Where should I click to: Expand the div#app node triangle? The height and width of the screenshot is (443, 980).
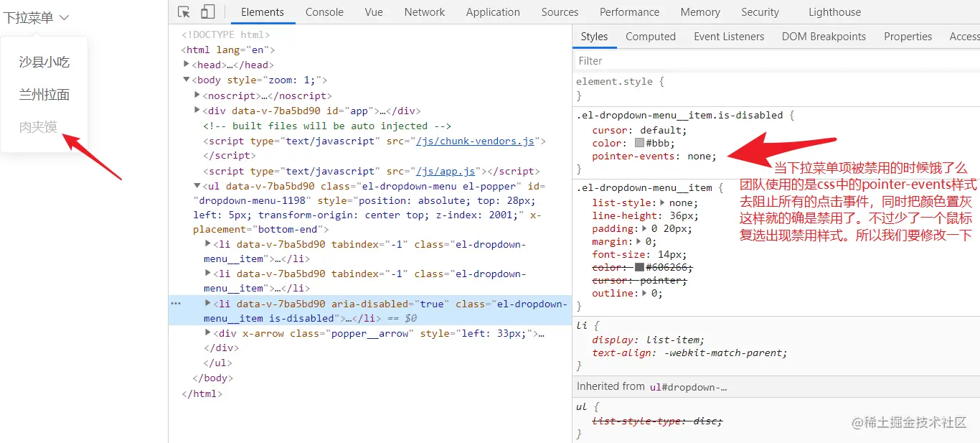[x=197, y=110]
